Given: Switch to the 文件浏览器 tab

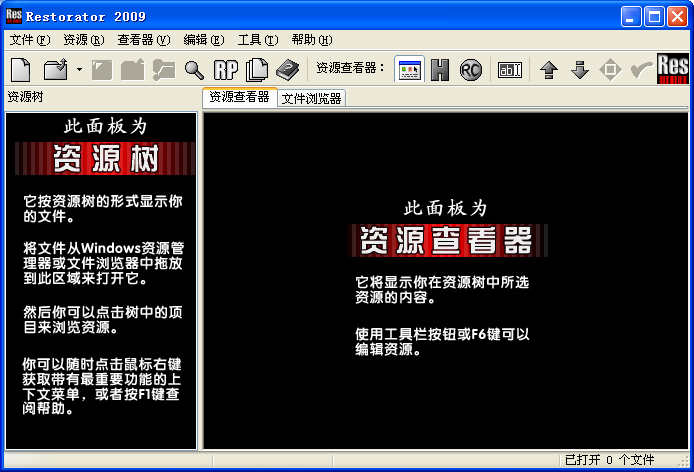Looking at the screenshot, I should [312, 98].
